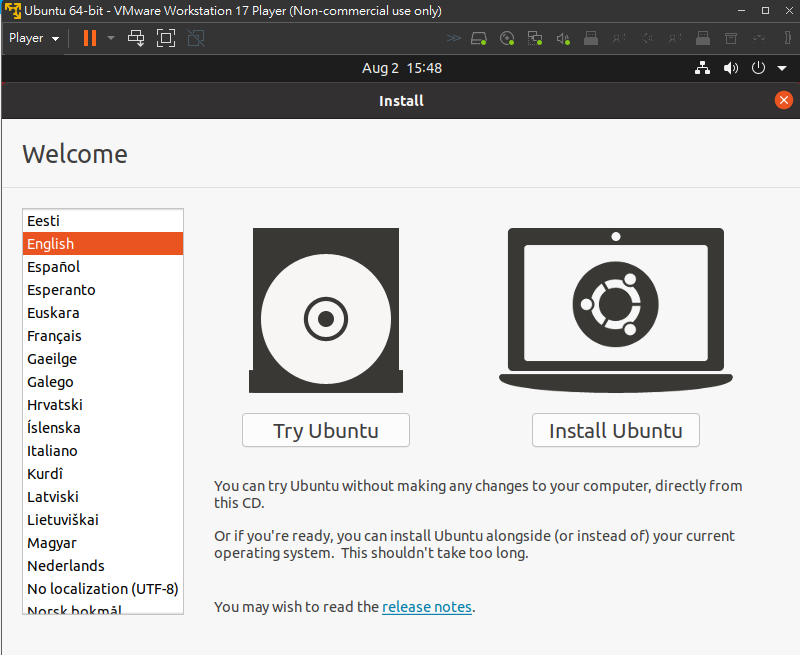Click the Unity mode toolbar icon
The height and width of the screenshot is (655, 800).
196,38
